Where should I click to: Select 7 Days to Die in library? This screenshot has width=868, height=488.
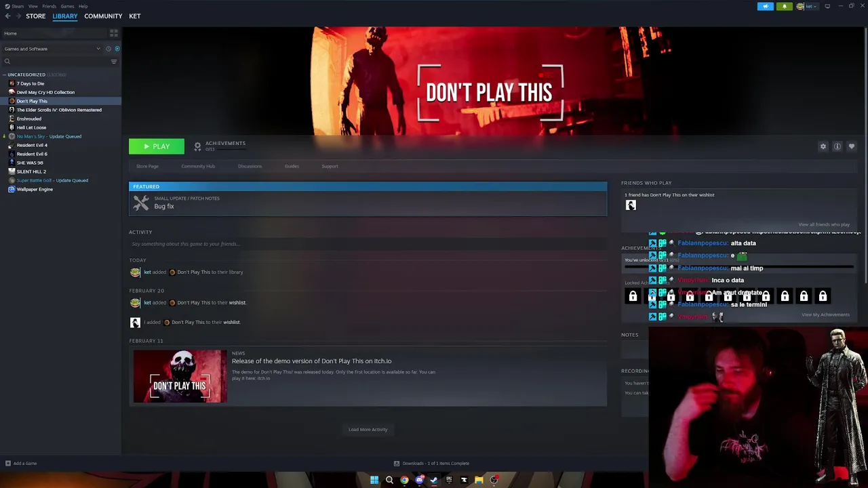[31, 83]
